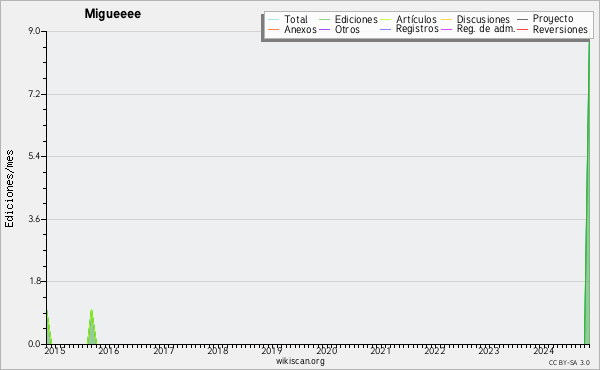This screenshot has width=600, height=370.
Task: Click the 2017 x-axis label
Action: point(163,350)
